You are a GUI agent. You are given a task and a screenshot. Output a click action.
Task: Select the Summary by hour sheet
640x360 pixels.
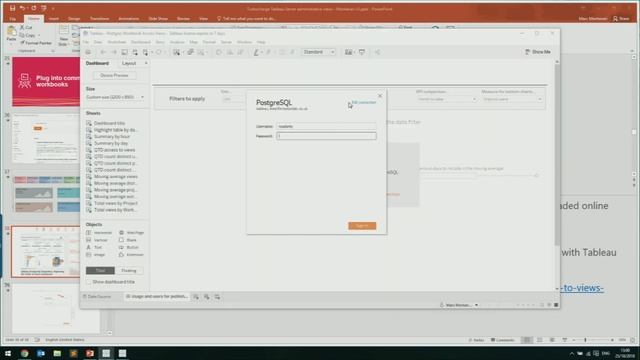[112, 137]
